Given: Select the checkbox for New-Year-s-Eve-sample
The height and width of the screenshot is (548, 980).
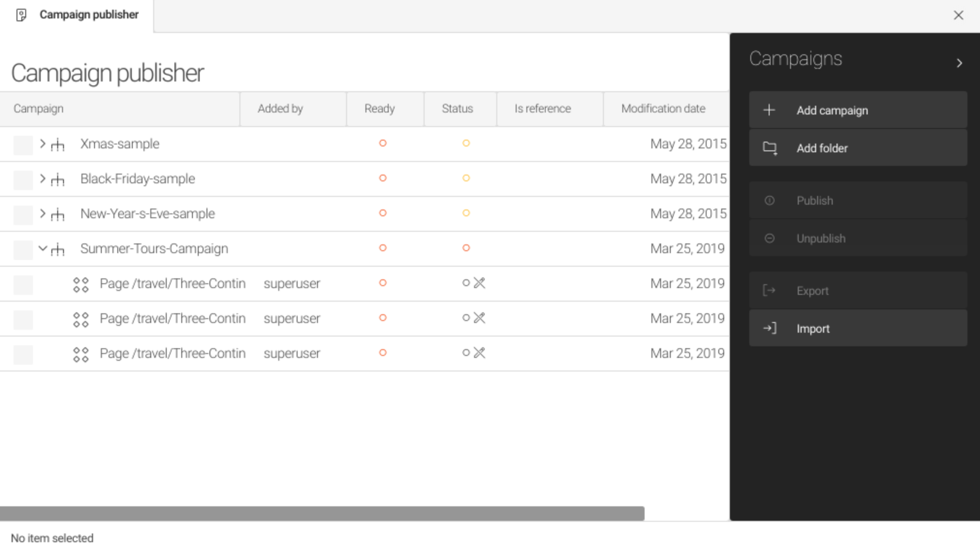Looking at the screenshot, I should pyautogui.click(x=23, y=215).
